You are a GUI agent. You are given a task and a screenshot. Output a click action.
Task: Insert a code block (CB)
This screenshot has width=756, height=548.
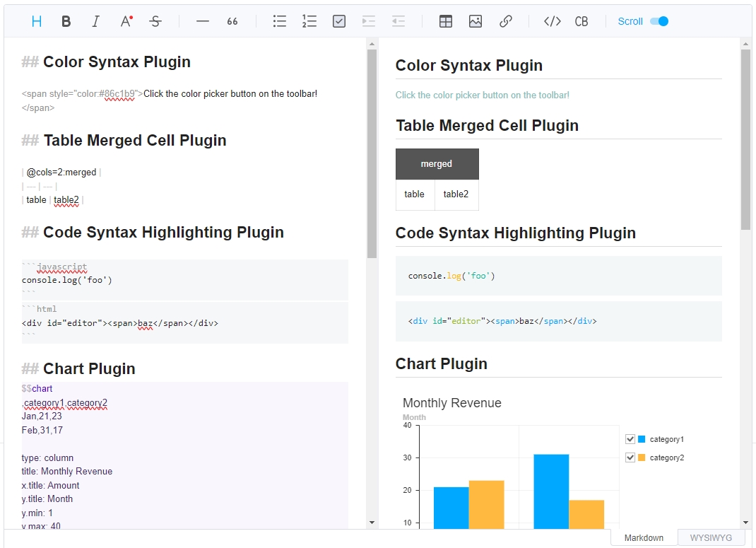tap(581, 21)
